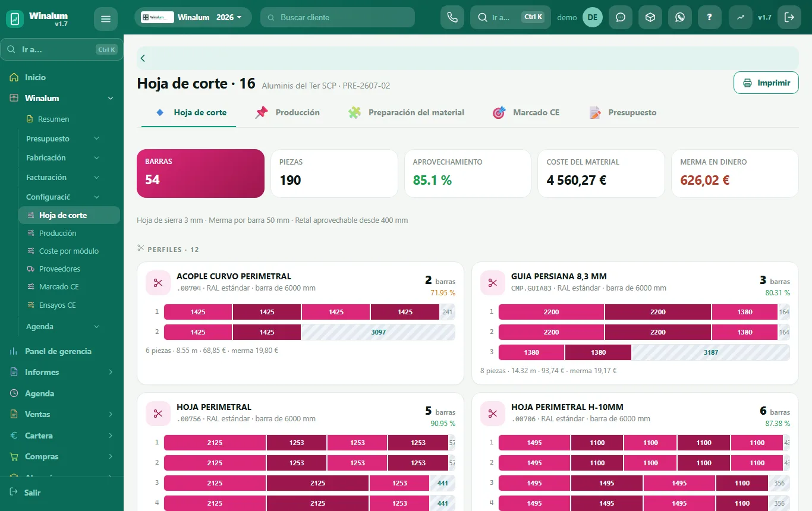Click scissors icon on GUIA PERSIANA 8,3 MM card

[493, 283]
